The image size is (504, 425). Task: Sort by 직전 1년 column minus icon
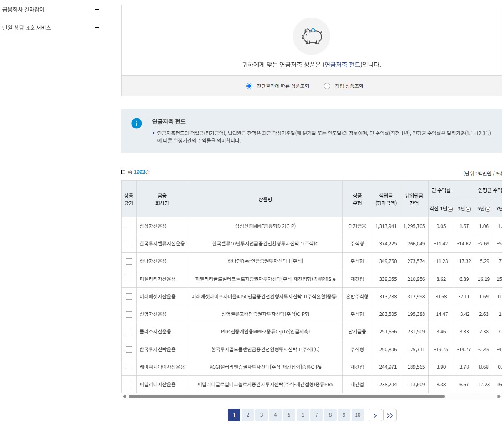point(450,209)
